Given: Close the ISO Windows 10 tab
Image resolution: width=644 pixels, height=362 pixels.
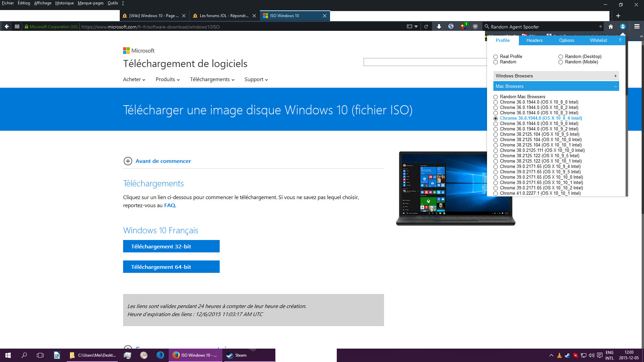Looking at the screenshot, I should [x=325, y=16].
